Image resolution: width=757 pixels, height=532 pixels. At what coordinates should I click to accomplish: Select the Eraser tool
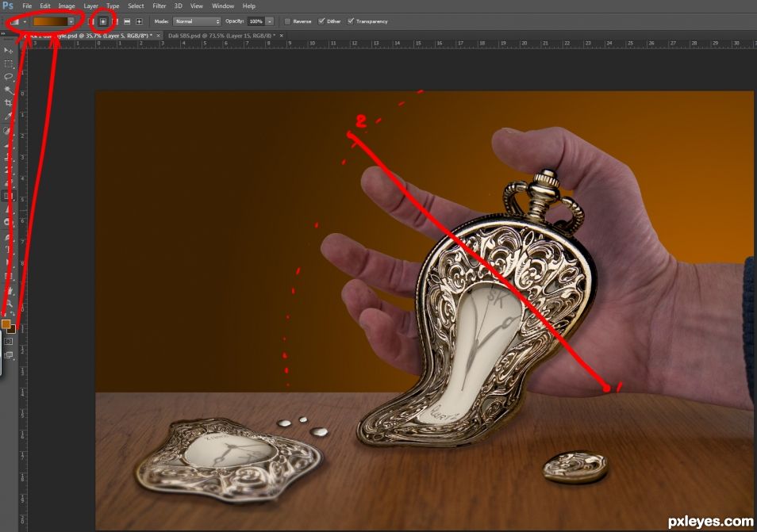8,183
